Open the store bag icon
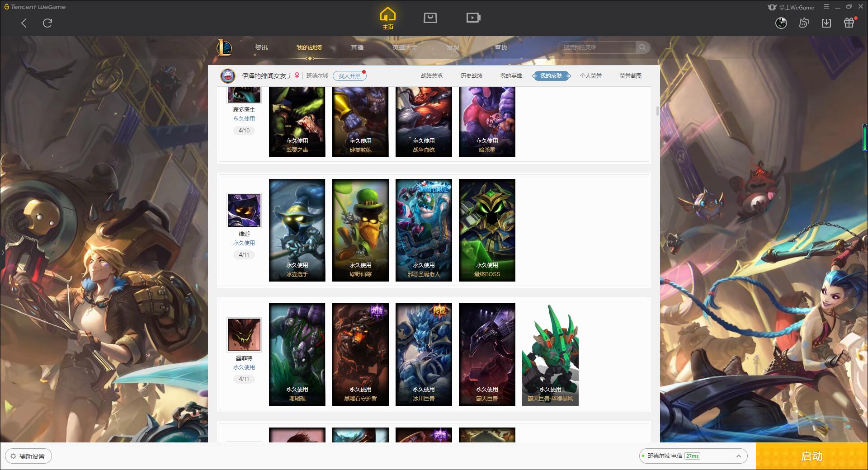This screenshot has width=868, height=470. click(430, 18)
